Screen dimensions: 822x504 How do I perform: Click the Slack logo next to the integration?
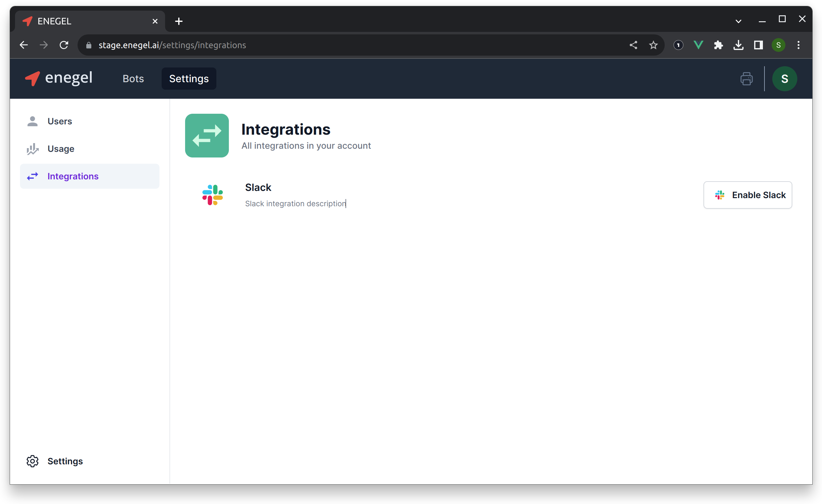pos(213,195)
